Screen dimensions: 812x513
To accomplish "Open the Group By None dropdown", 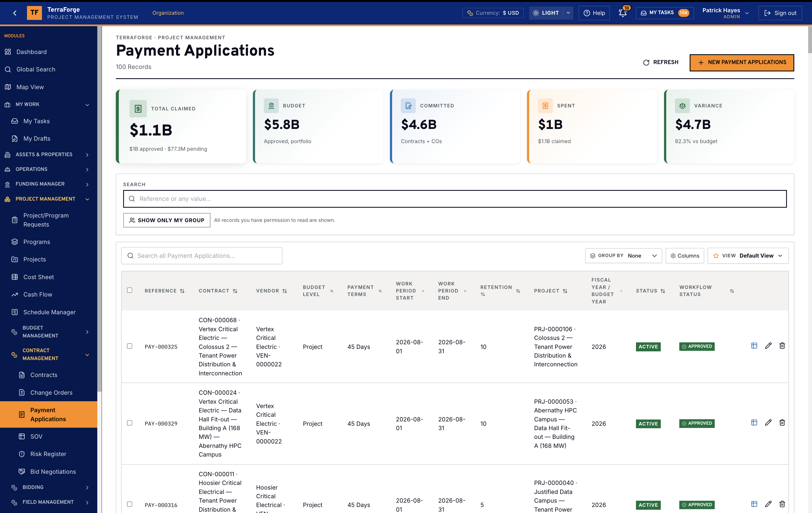I will 623,256.
